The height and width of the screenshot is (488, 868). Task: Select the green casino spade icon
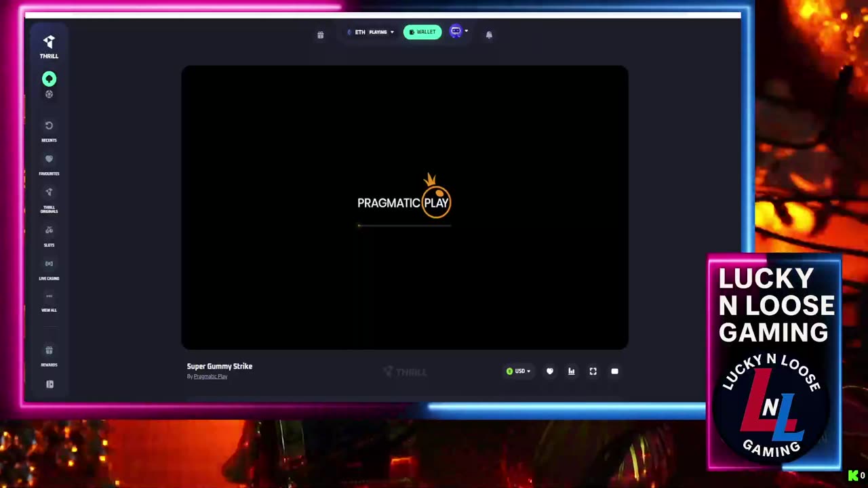[x=49, y=79]
